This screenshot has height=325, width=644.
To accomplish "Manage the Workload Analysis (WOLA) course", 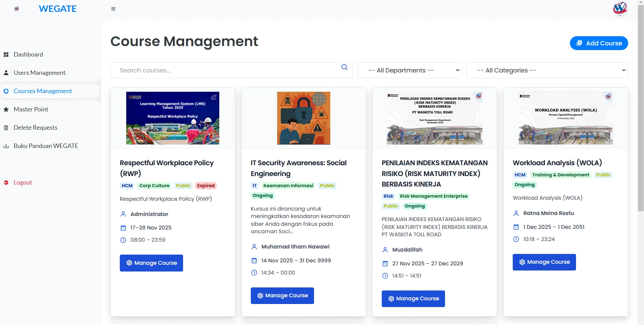I will (x=544, y=262).
